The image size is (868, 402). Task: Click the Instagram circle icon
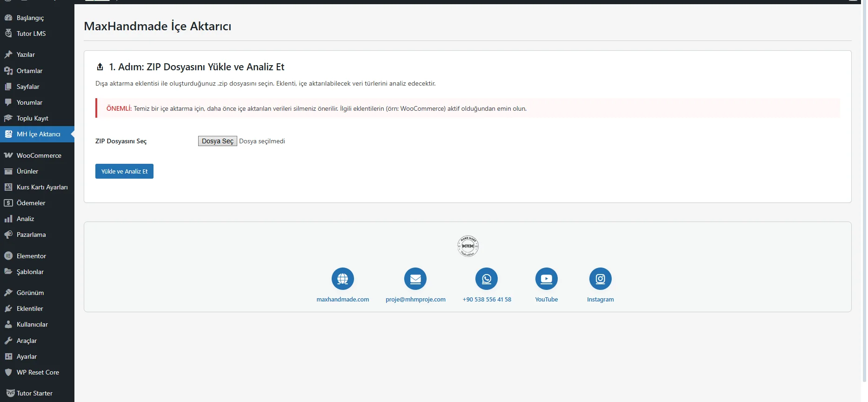point(601,279)
